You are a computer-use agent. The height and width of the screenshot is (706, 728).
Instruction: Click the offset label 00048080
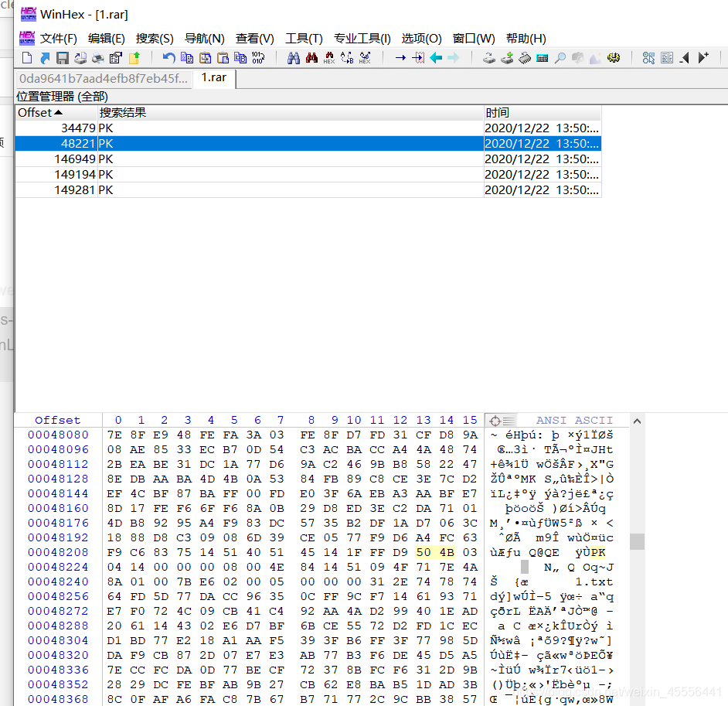click(58, 435)
